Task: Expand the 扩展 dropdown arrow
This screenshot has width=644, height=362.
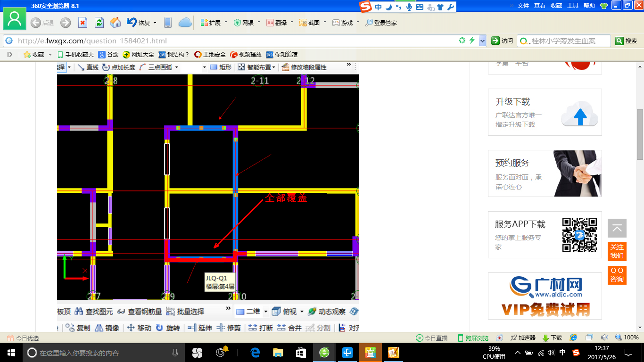Action: coord(226,23)
